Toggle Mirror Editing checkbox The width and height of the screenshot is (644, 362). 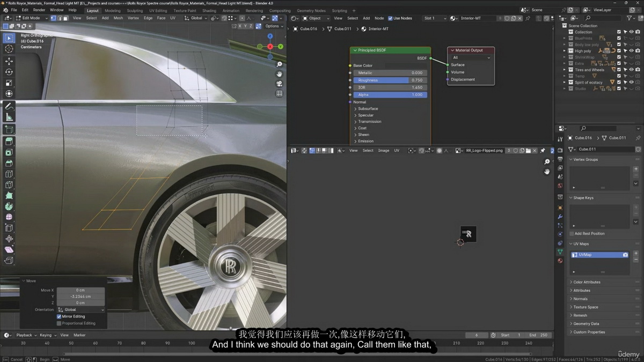coord(60,316)
